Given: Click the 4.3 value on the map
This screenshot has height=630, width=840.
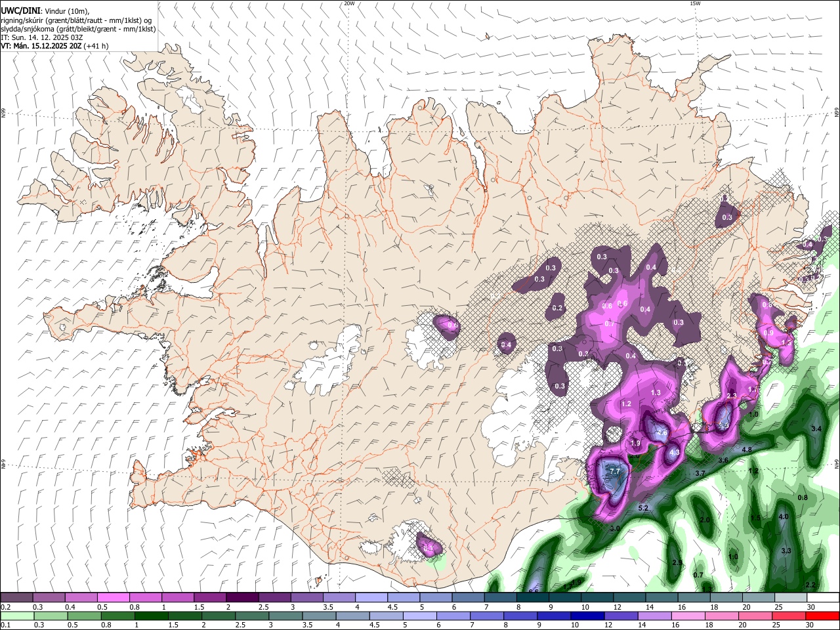Looking at the screenshot, I should (675, 452).
